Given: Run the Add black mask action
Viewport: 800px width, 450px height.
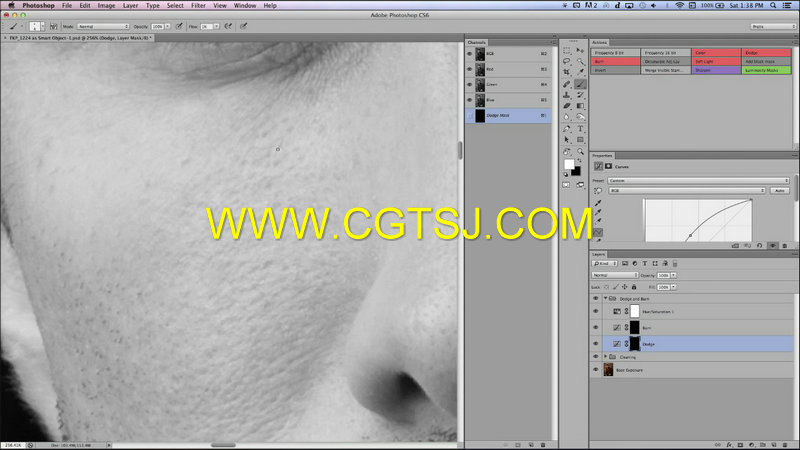Looking at the screenshot, I should pyautogui.click(x=766, y=61).
